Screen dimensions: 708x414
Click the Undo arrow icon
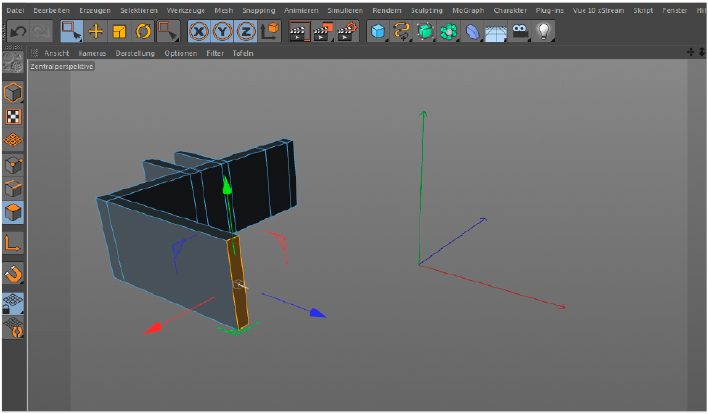(17, 31)
